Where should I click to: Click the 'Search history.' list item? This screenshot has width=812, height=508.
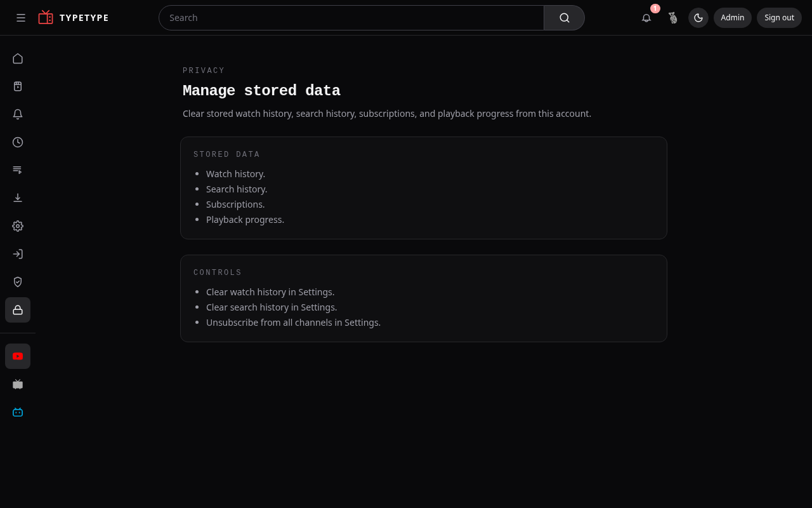[x=237, y=189]
